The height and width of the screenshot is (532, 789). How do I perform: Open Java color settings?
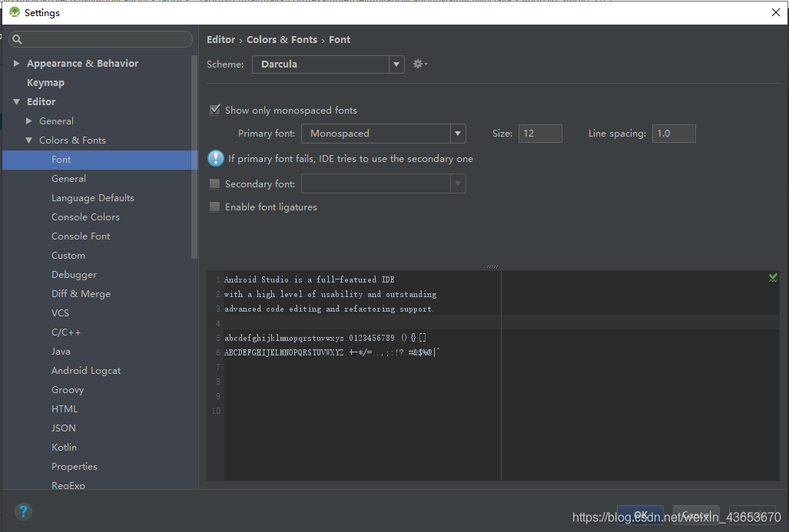click(61, 351)
